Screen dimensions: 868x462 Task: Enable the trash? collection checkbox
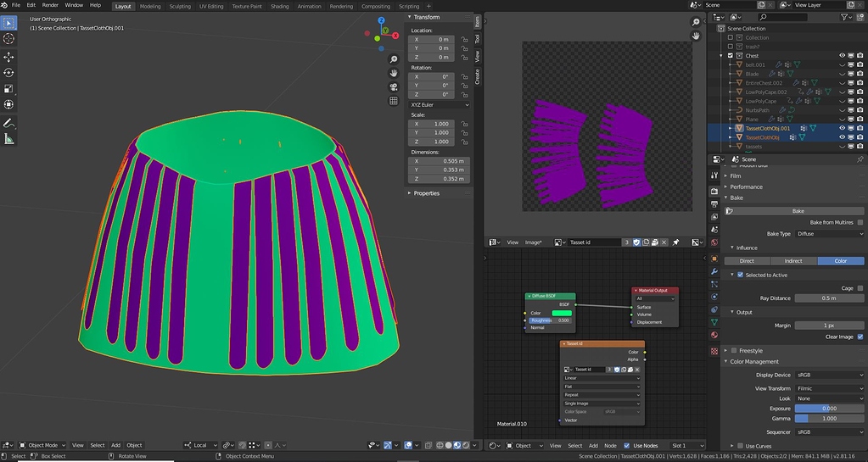click(x=731, y=47)
